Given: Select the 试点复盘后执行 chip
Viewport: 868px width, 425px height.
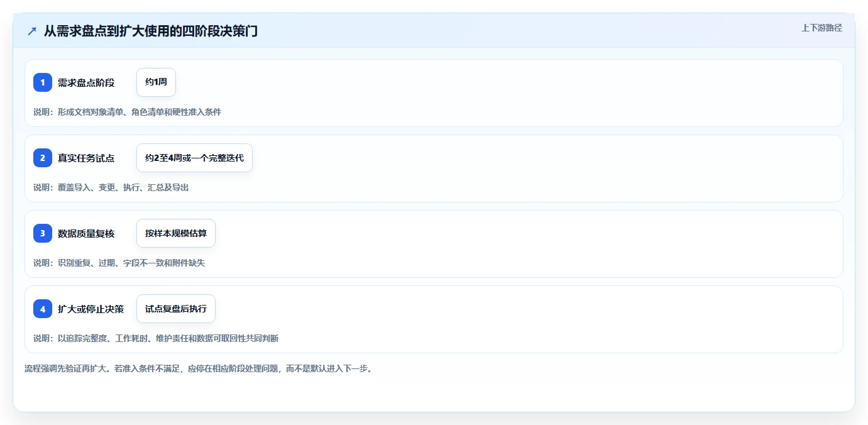Looking at the screenshot, I should 176,309.
